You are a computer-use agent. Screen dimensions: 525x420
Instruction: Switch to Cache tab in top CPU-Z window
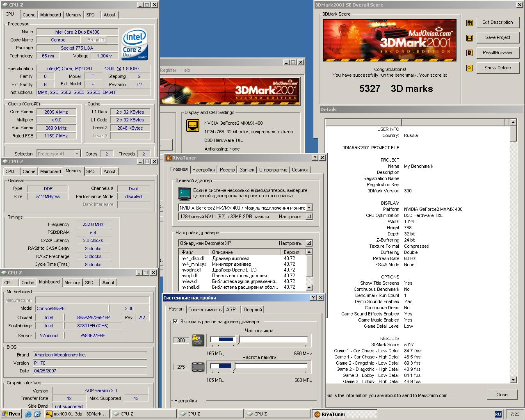[29, 15]
